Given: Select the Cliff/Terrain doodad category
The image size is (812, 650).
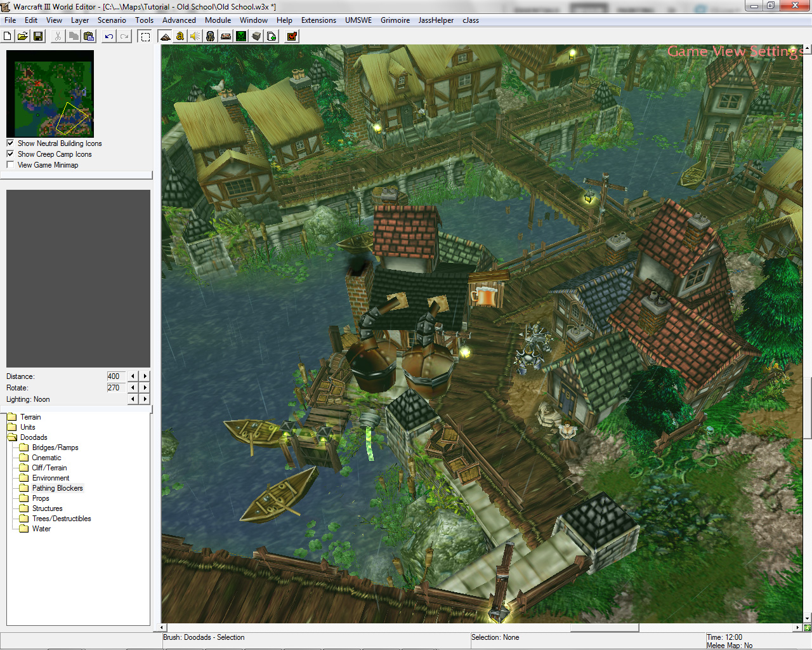Looking at the screenshot, I should click(49, 468).
